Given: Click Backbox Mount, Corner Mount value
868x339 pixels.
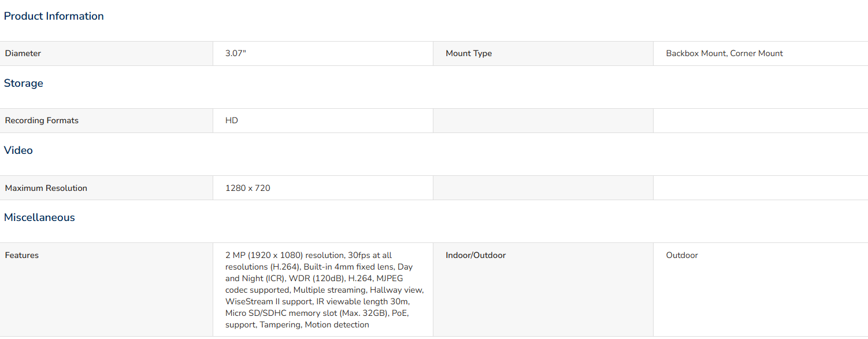Looking at the screenshot, I should click(724, 53).
